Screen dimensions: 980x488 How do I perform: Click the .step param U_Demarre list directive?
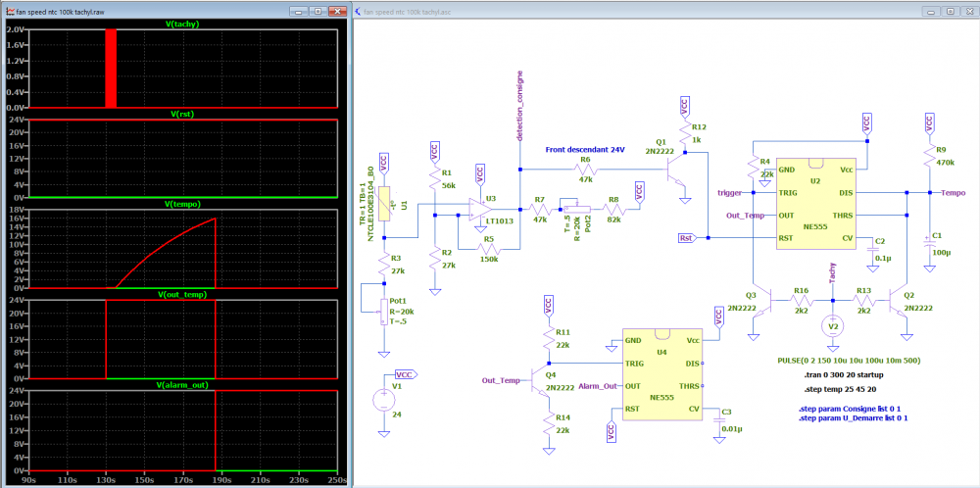point(854,418)
